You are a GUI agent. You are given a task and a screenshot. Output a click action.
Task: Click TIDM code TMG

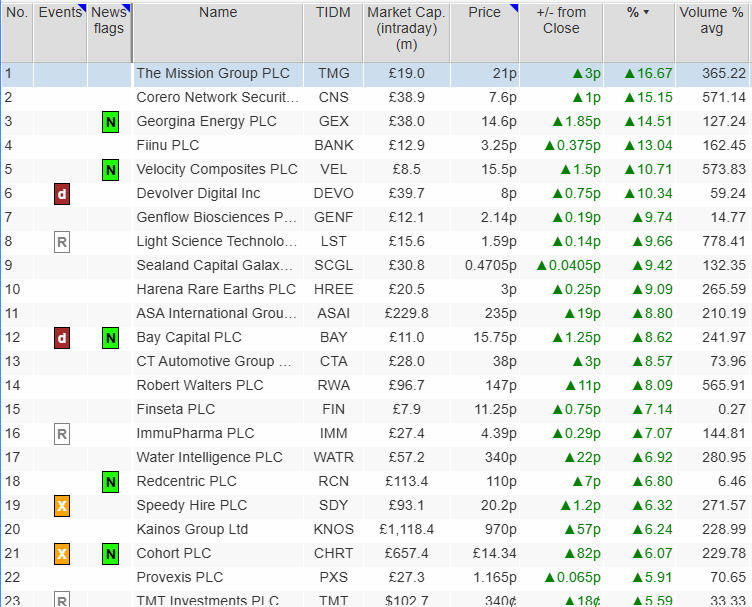coord(333,73)
